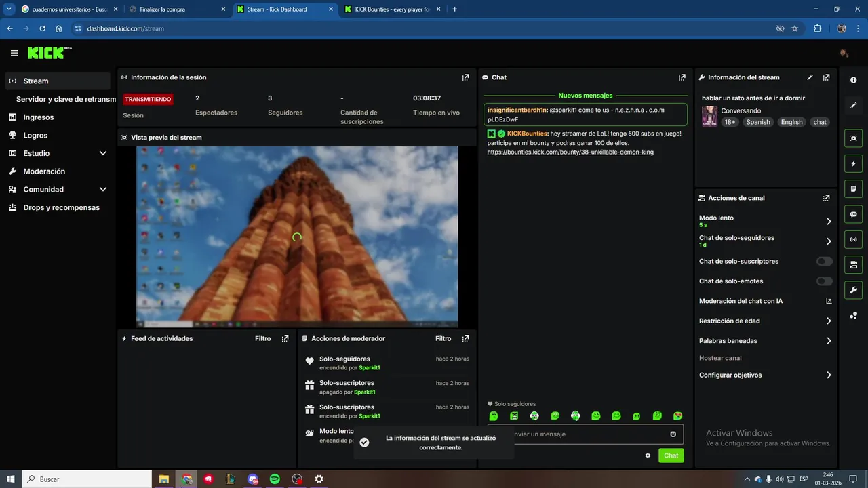Screen dimensions: 868x488
Task: Open the bounties.kick.com bounty link in chat
Action: [x=570, y=152]
